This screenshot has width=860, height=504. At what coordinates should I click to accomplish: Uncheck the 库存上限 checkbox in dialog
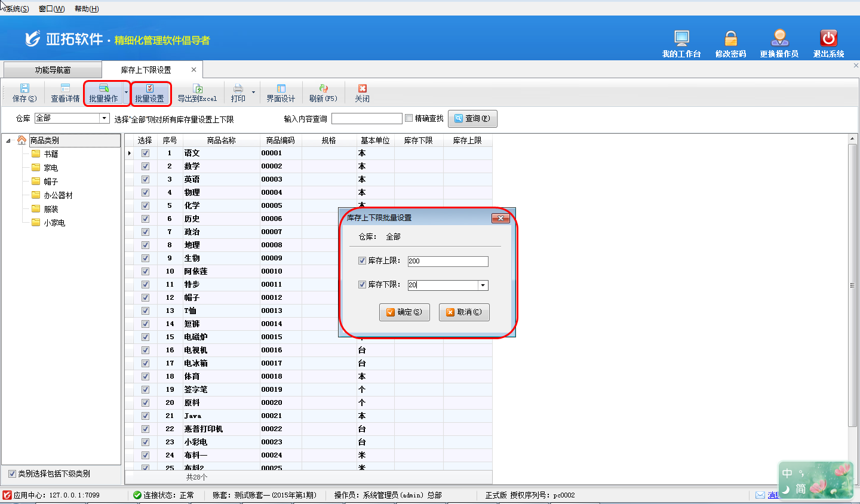click(362, 261)
